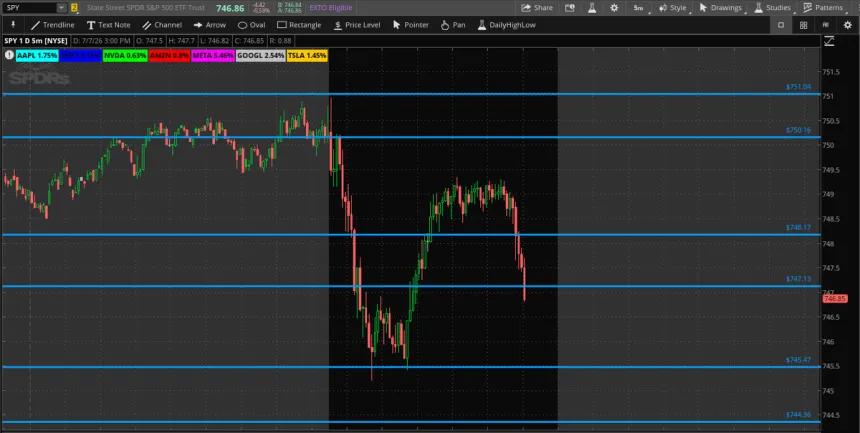Image resolution: width=860 pixels, height=433 pixels.
Task: Click the C: 746.85 close value
Action: pyautogui.click(x=249, y=41)
